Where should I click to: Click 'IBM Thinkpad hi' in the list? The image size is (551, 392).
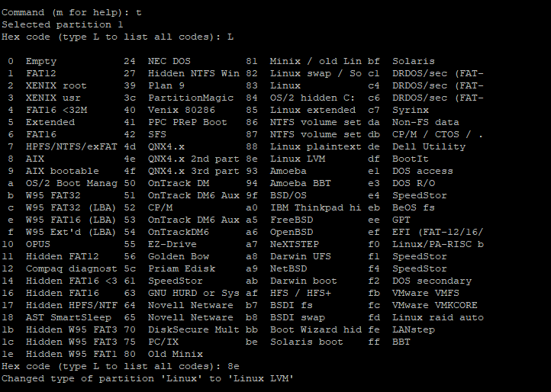click(315, 207)
